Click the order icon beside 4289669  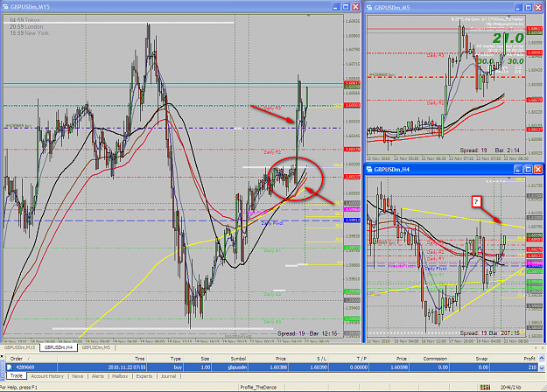10,367
